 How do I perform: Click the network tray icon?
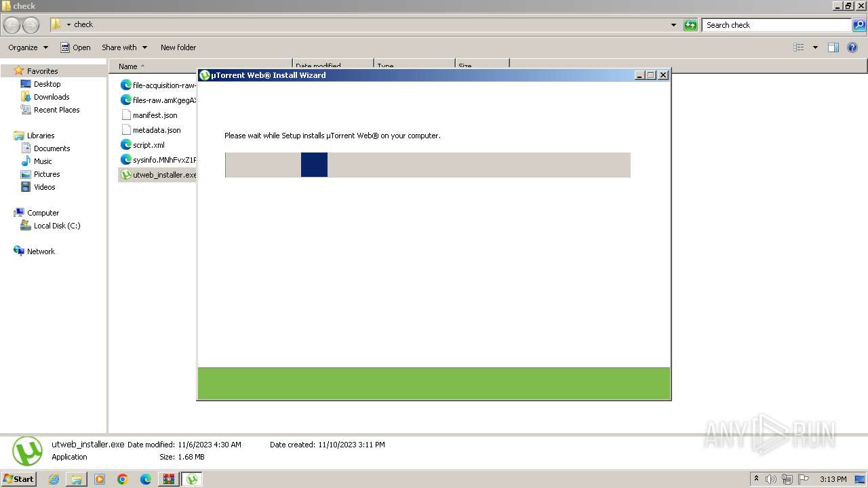pos(787,479)
